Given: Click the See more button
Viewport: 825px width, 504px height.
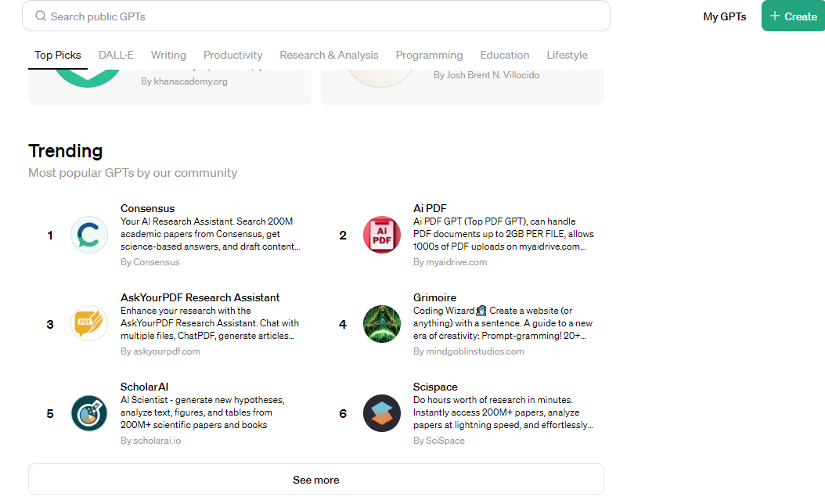Looking at the screenshot, I should click(315, 479).
